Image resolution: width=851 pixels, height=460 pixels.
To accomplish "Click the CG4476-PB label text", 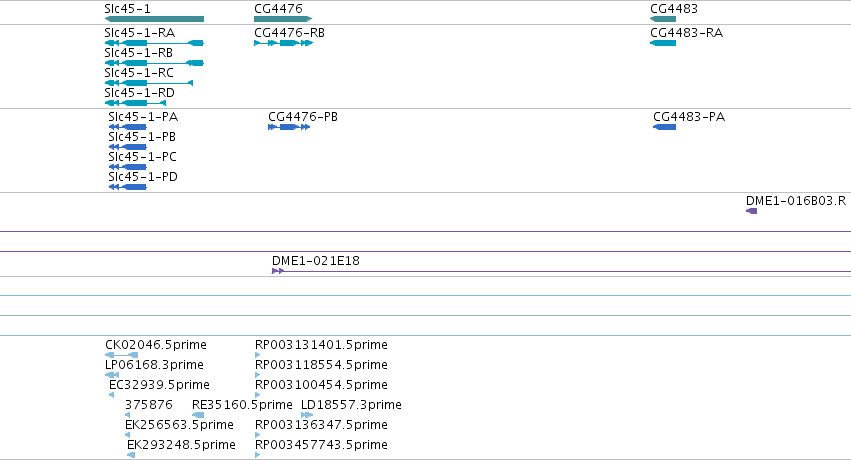I will point(303,117).
